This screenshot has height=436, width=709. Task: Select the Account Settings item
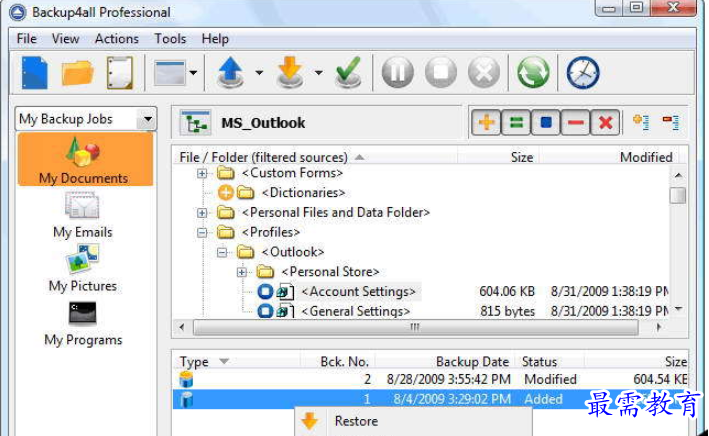tap(358, 292)
